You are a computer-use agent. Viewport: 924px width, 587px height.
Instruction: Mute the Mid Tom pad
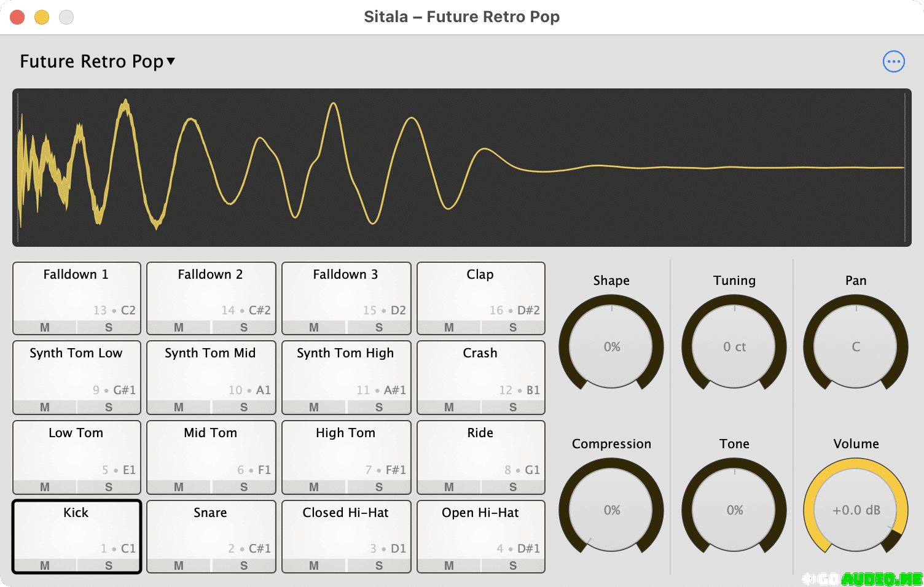(x=179, y=487)
